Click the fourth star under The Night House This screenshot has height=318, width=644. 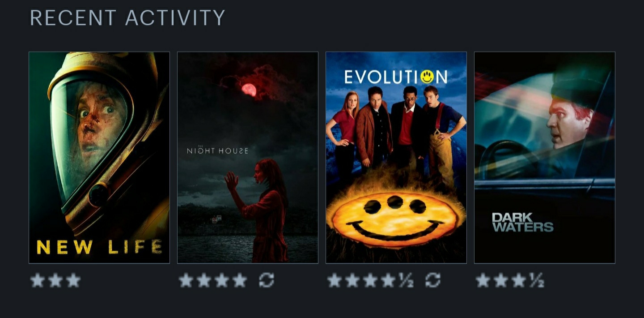pyautogui.click(x=239, y=281)
